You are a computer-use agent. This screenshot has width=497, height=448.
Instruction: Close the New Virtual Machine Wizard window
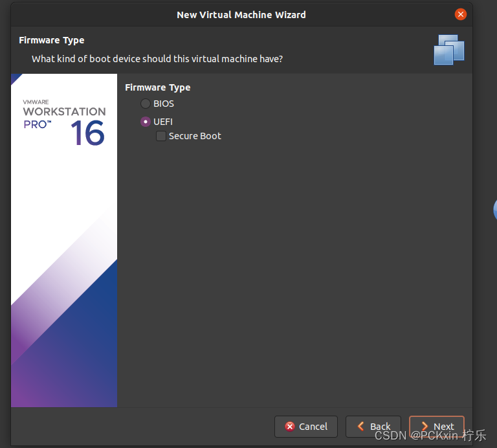(460, 14)
